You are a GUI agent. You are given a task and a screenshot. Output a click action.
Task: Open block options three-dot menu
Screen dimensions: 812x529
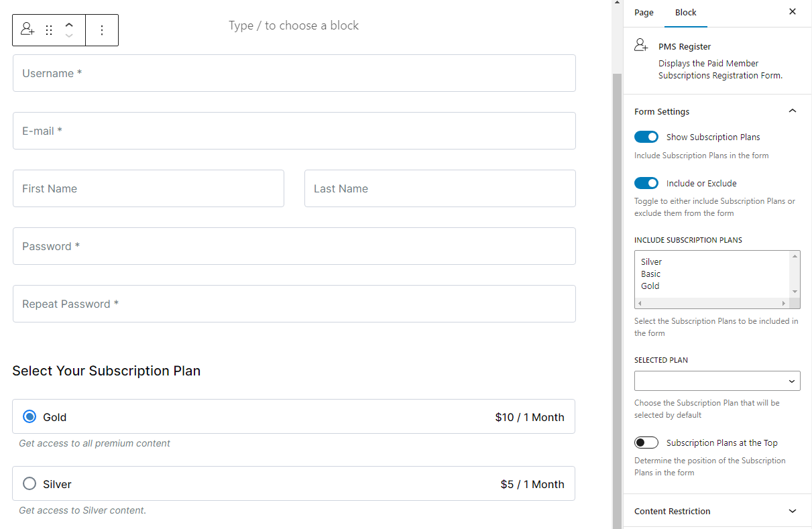coord(102,30)
